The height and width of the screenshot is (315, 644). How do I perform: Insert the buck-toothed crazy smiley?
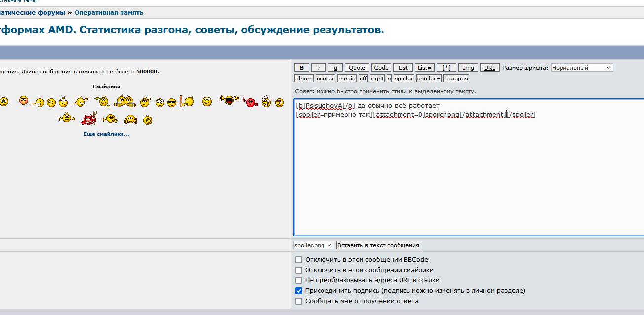tap(266, 102)
